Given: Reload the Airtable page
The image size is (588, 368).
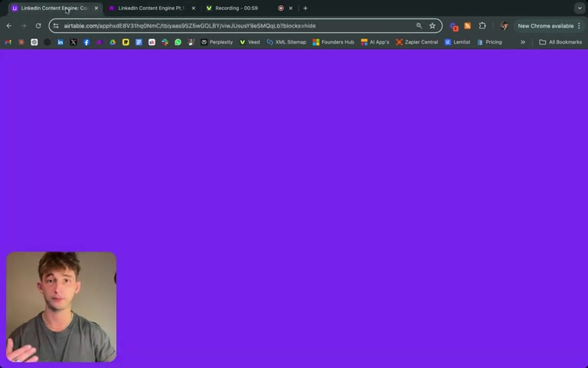Looking at the screenshot, I should (x=38, y=26).
